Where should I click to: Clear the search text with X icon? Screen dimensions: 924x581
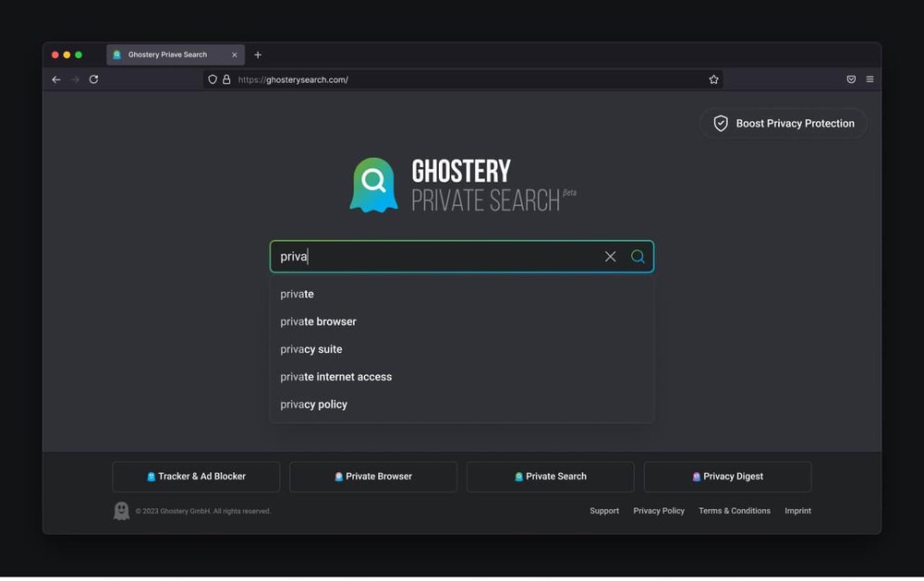coord(610,257)
